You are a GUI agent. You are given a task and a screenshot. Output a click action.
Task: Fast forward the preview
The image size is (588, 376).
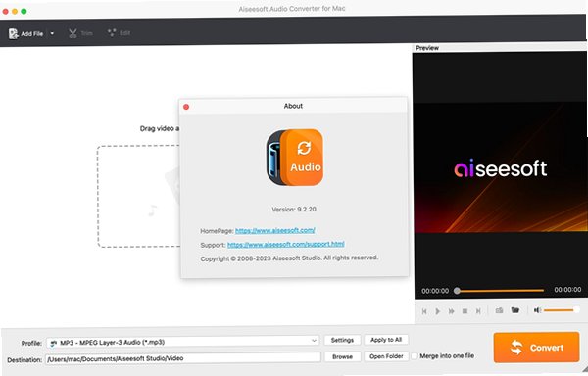[451, 311]
